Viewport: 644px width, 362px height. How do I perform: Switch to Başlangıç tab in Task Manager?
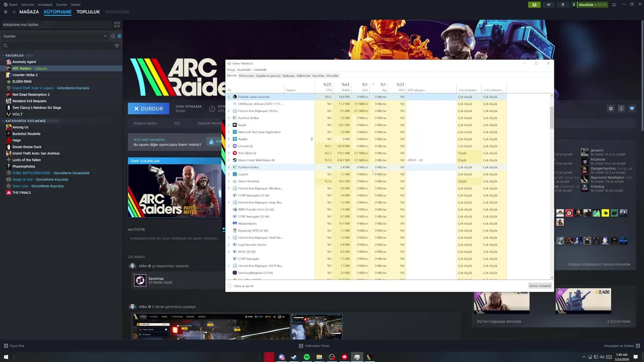[x=288, y=75]
